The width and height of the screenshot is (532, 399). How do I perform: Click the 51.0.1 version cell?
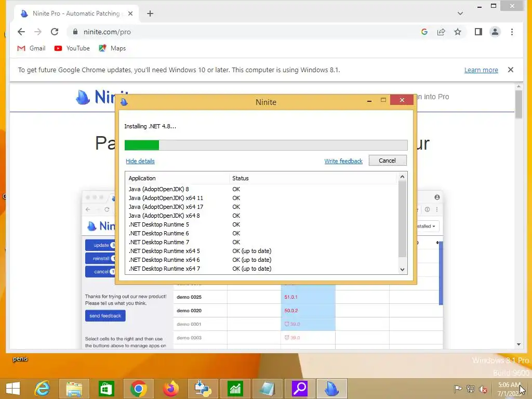(x=308, y=297)
